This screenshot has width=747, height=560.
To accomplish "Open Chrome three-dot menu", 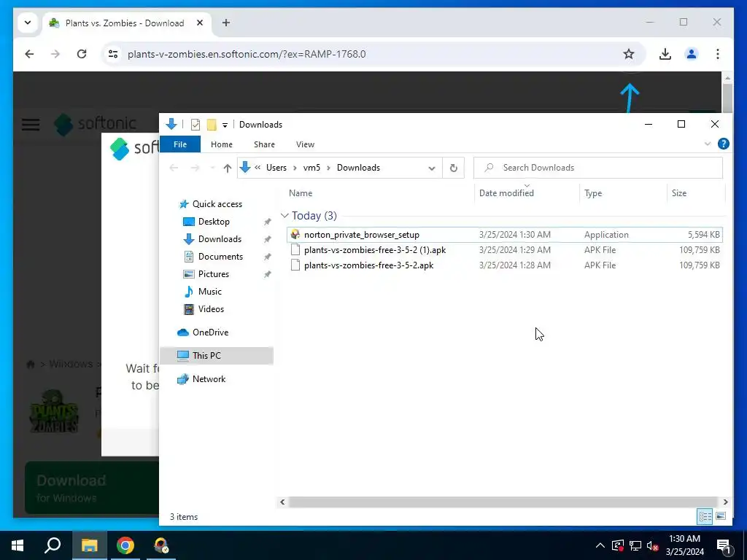I will [718, 54].
